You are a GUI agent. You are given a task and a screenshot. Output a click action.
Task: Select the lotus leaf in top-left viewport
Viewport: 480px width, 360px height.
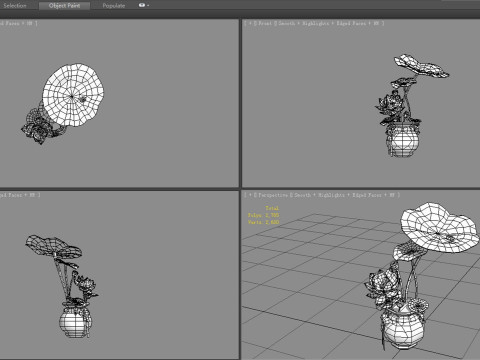pyautogui.click(x=73, y=96)
